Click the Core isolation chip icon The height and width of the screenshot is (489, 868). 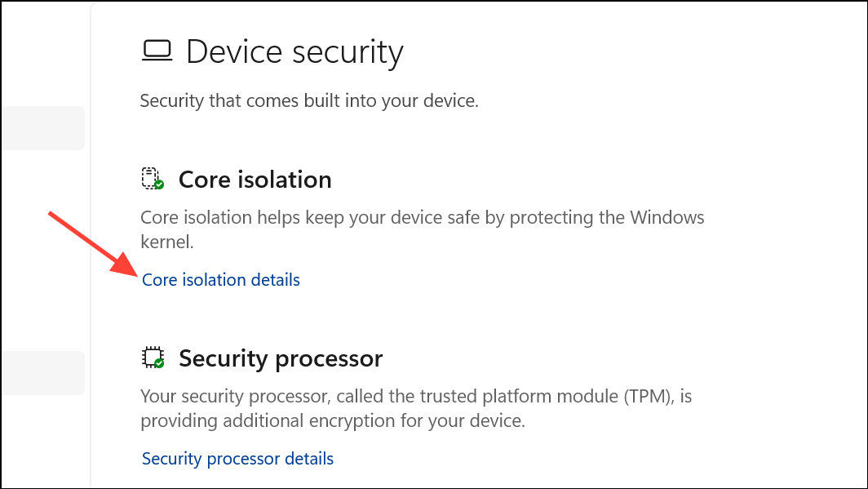pyautogui.click(x=151, y=178)
